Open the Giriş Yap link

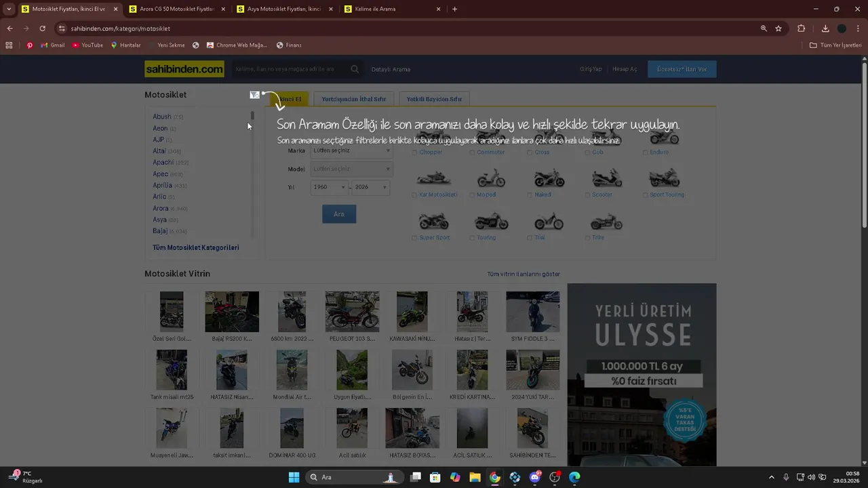591,69
